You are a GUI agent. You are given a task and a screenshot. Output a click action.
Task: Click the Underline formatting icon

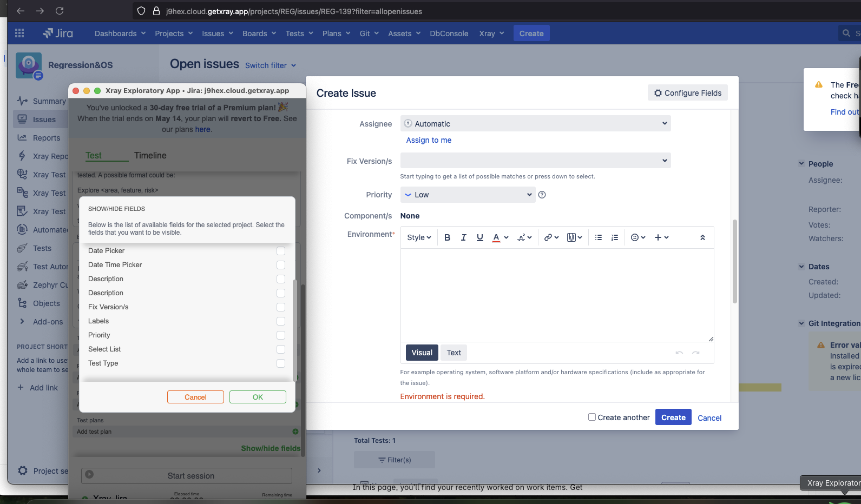click(479, 237)
